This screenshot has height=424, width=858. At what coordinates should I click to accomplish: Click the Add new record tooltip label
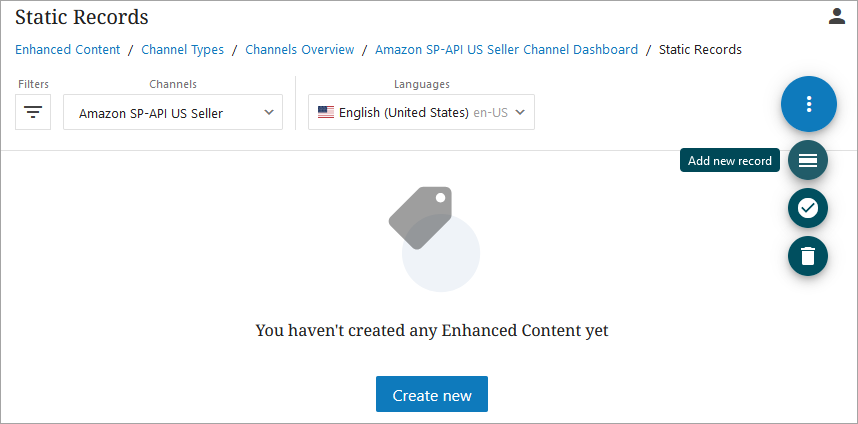(730, 161)
